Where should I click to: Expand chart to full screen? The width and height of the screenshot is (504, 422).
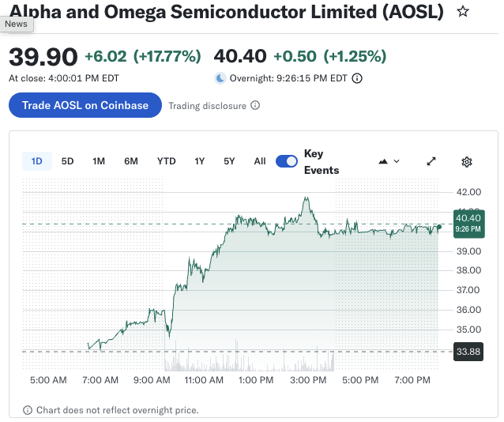431,161
